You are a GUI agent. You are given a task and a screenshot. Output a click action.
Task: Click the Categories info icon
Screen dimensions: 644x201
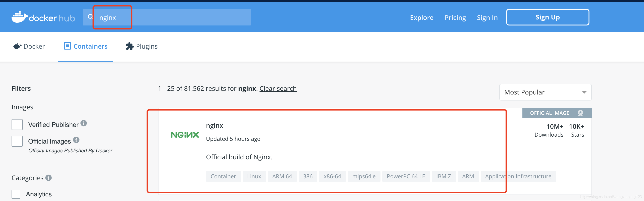point(49,178)
